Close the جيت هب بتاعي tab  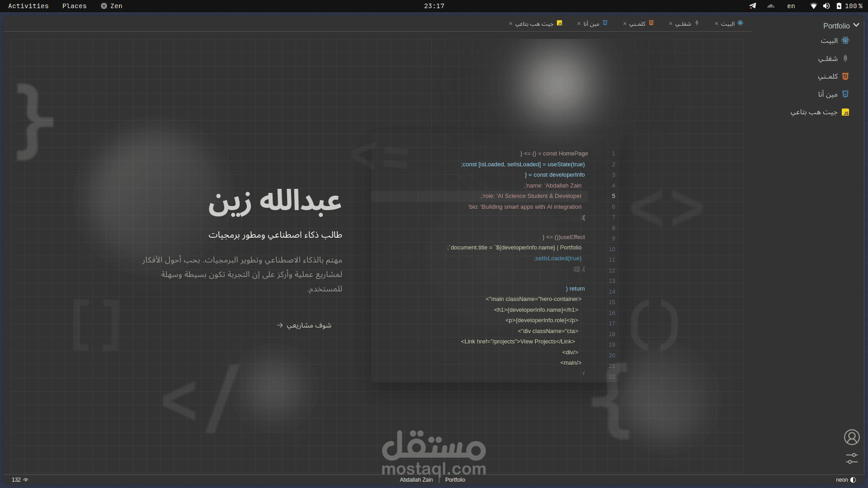pos(511,23)
